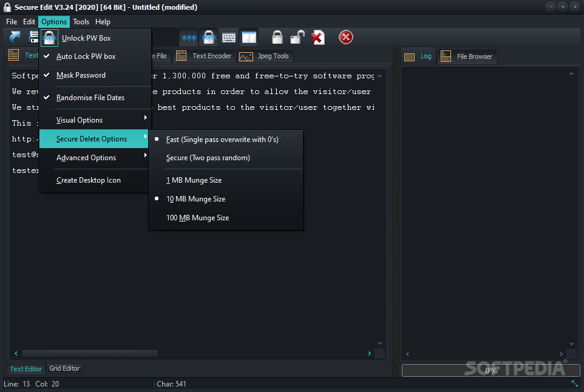Click the open file arrow icon
This screenshot has height=392, width=584.
click(15, 37)
